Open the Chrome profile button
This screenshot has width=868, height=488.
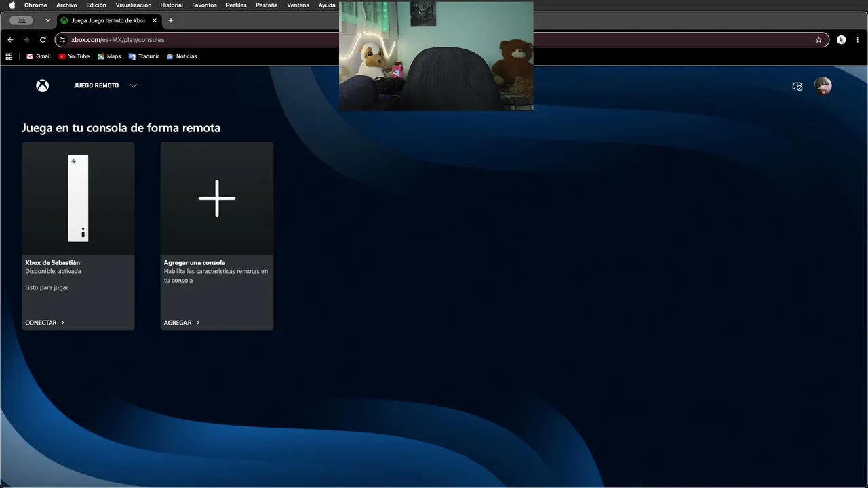841,40
